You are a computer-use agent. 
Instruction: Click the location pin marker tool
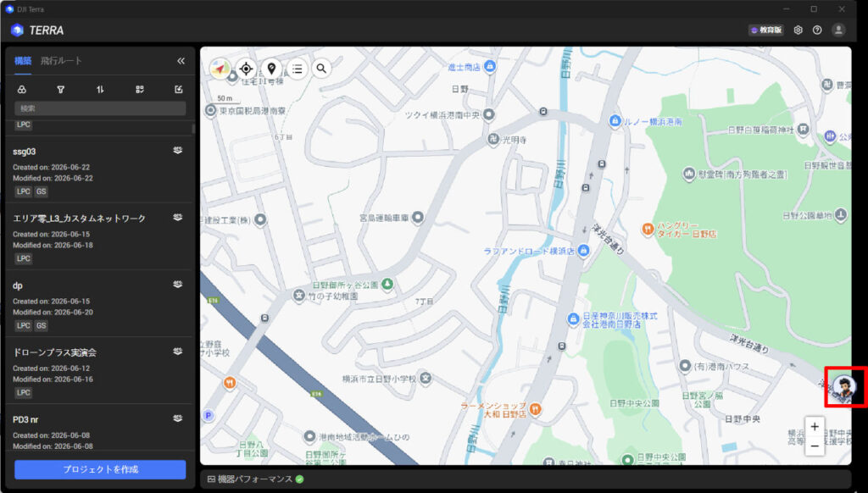click(271, 69)
